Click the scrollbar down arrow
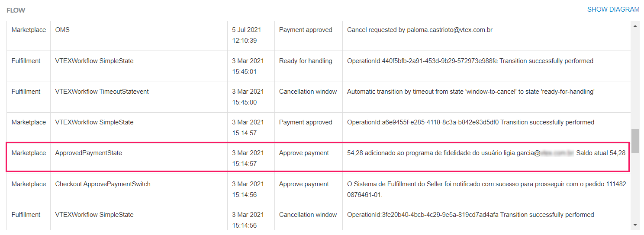Viewport: 644px width, 235px height. [x=635, y=225]
